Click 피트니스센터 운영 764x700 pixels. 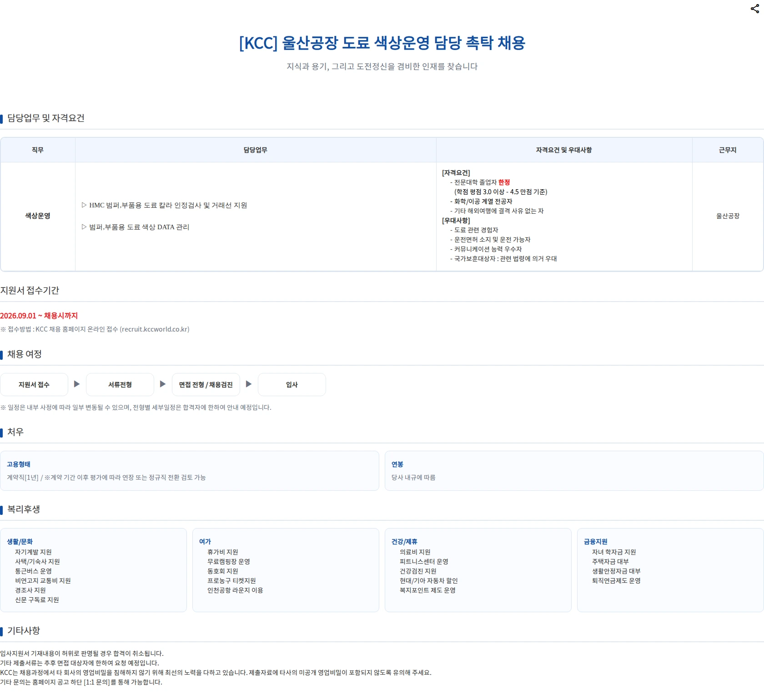tap(424, 562)
